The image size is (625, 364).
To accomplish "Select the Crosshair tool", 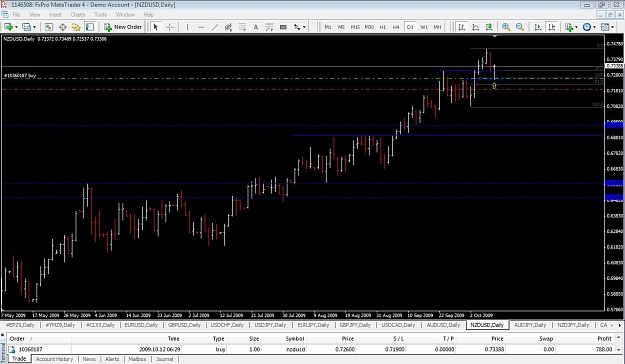I will pyautogui.click(x=170, y=27).
